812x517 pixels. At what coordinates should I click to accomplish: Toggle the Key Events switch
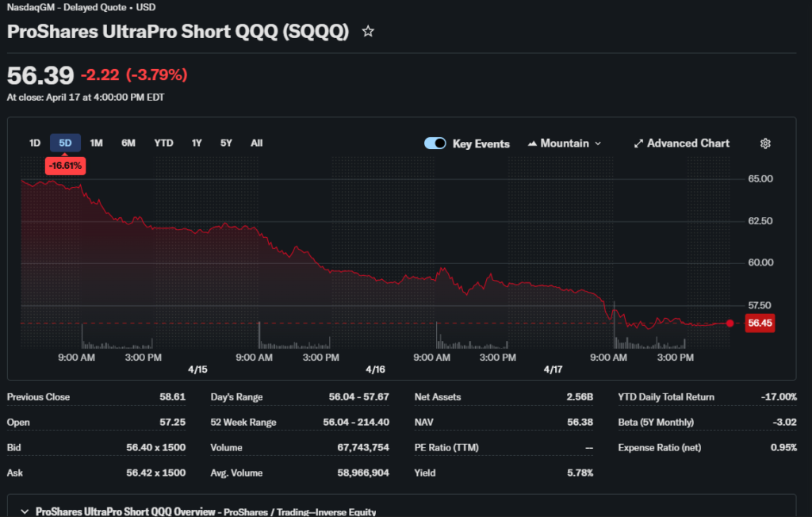click(x=435, y=144)
